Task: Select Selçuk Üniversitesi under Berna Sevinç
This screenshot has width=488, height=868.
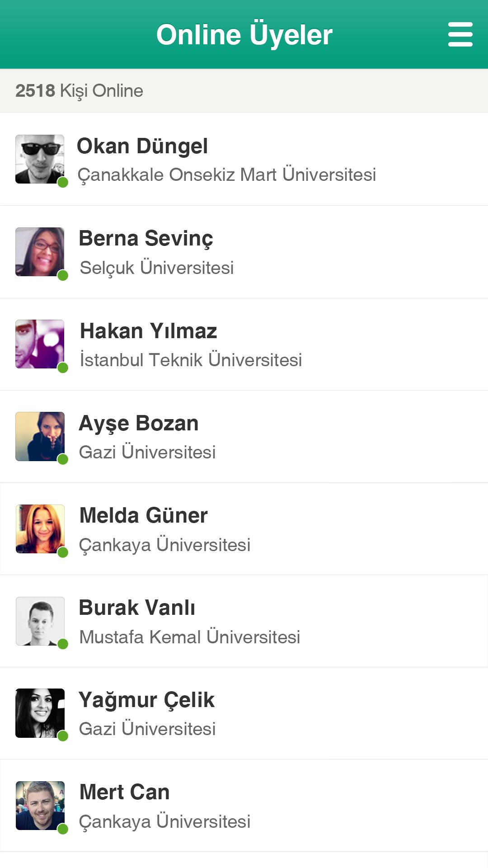Action: pyautogui.click(x=156, y=268)
